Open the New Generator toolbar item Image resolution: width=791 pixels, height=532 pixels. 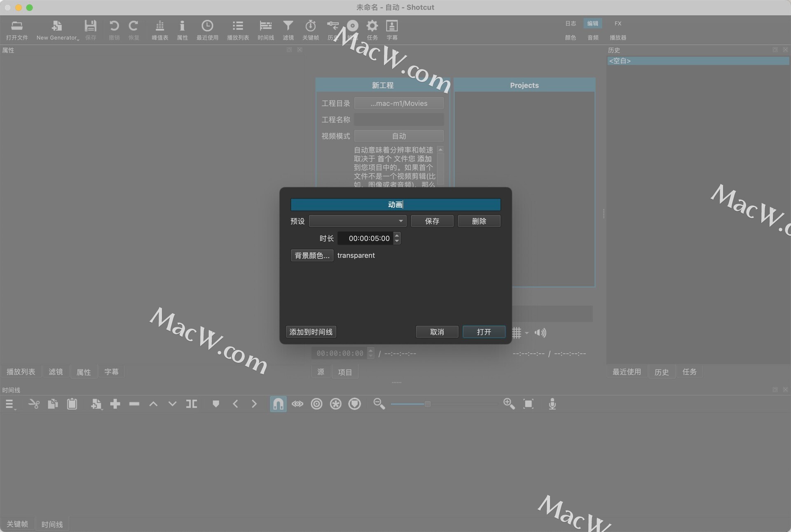click(x=57, y=30)
